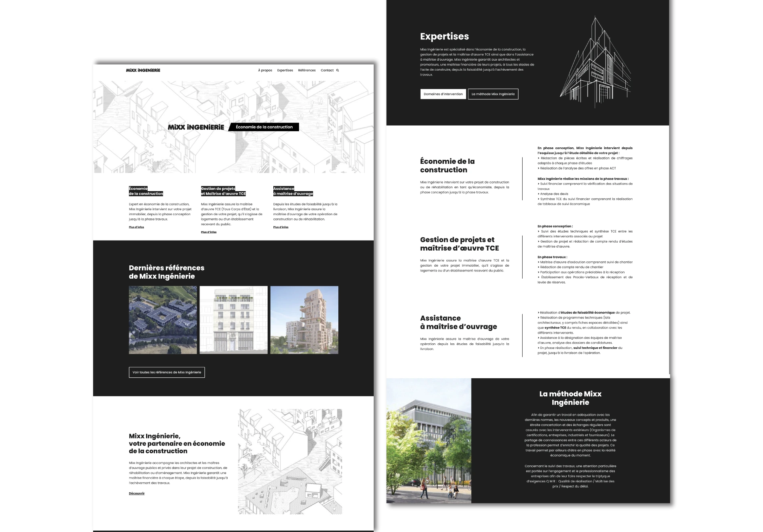Viewport: 763px width, 532px height.
Task: Click the 'Dernières références de Mixx Ingénierie' heading
Action: click(167, 272)
